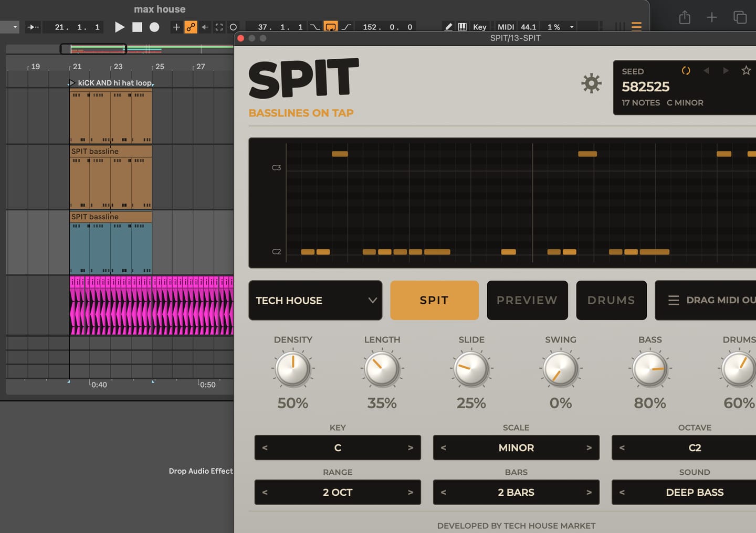Enable Key Map Mode button
The width and height of the screenshot is (756, 533).
[x=479, y=27]
